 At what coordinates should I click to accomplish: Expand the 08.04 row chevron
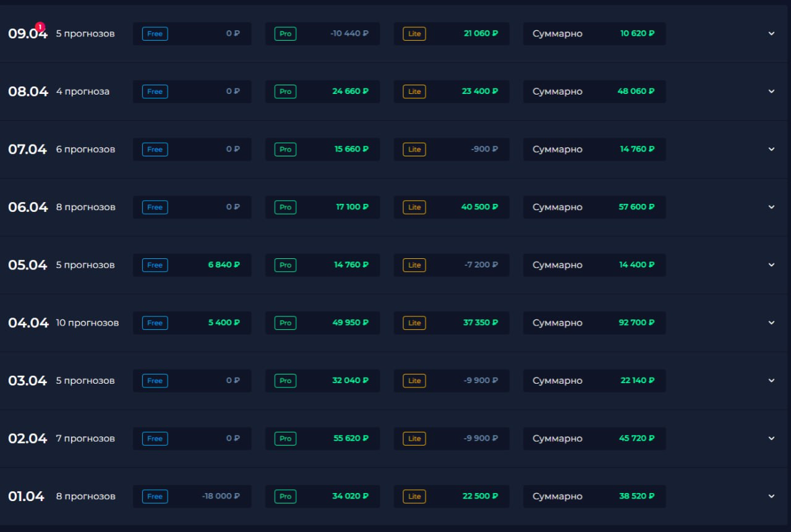click(x=771, y=91)
